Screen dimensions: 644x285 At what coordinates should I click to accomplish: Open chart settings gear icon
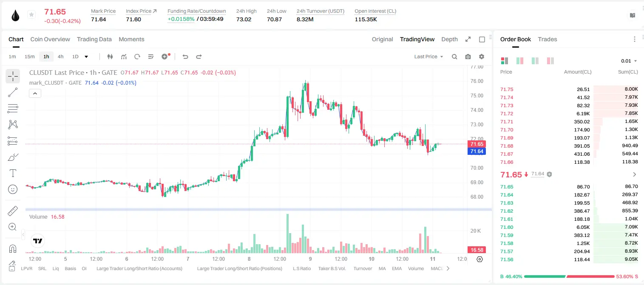click(x=482, y=57)
